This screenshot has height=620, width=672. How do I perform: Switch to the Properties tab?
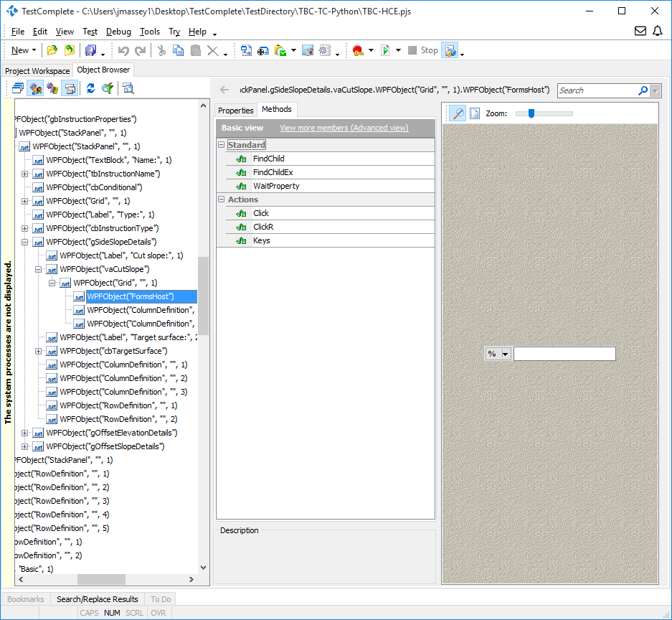click(236, 110)
